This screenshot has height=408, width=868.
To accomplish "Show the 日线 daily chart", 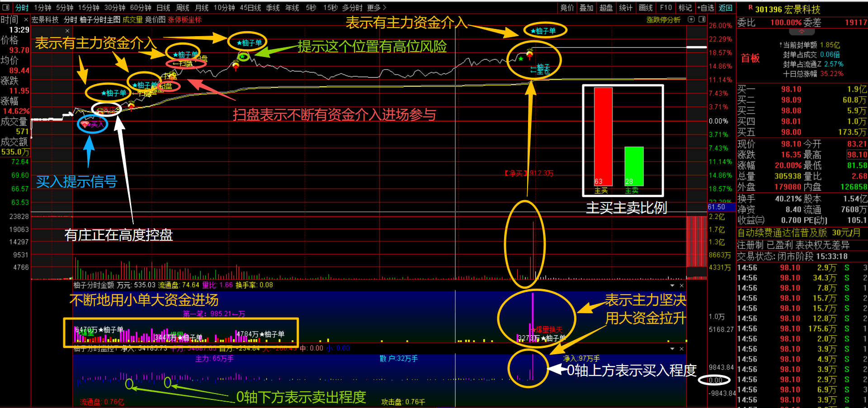I will [163, 8].
